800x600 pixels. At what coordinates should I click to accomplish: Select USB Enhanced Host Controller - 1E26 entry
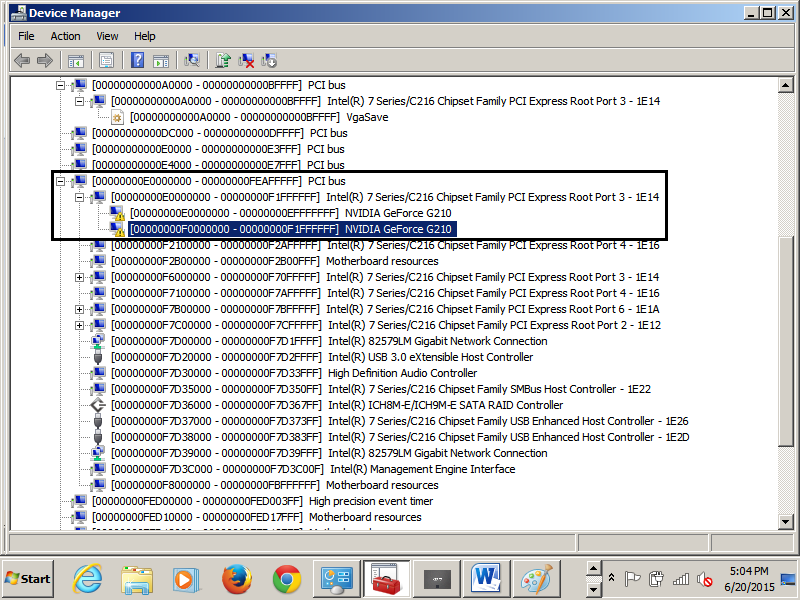400,421
